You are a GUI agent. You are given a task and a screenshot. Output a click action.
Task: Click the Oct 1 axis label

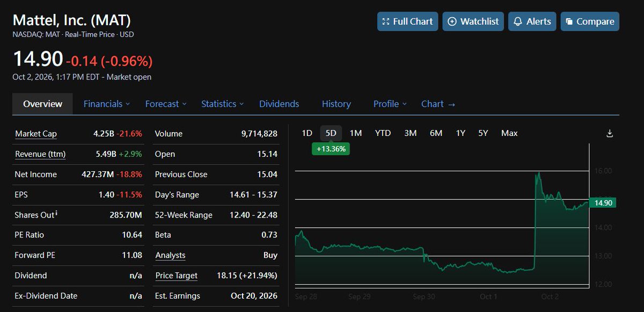point(488,296)
